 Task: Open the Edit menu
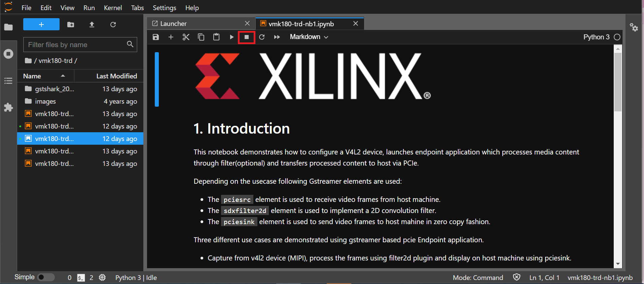pyautogui.click(x=46, y=7)
